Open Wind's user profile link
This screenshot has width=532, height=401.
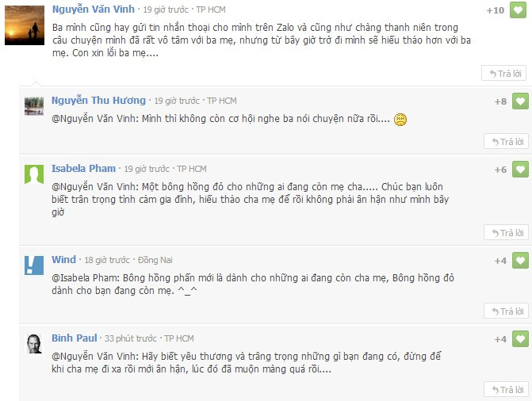click(x=63, y=259)
